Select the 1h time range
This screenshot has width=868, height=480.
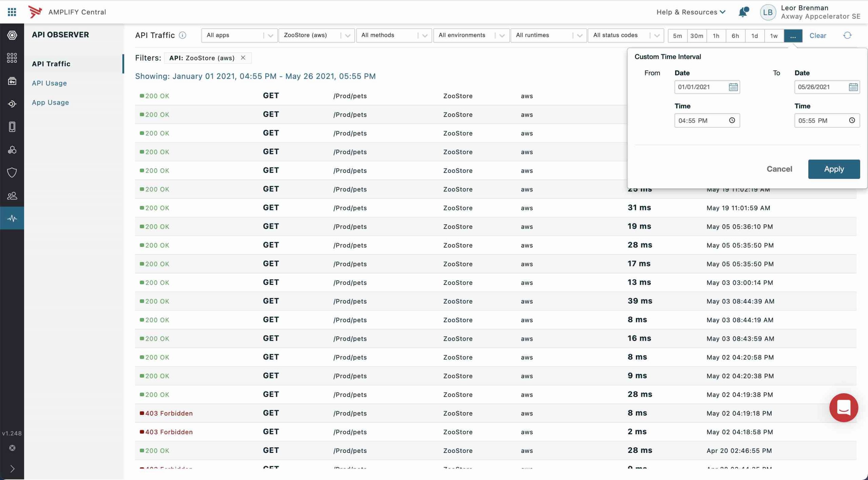[716, 36]
